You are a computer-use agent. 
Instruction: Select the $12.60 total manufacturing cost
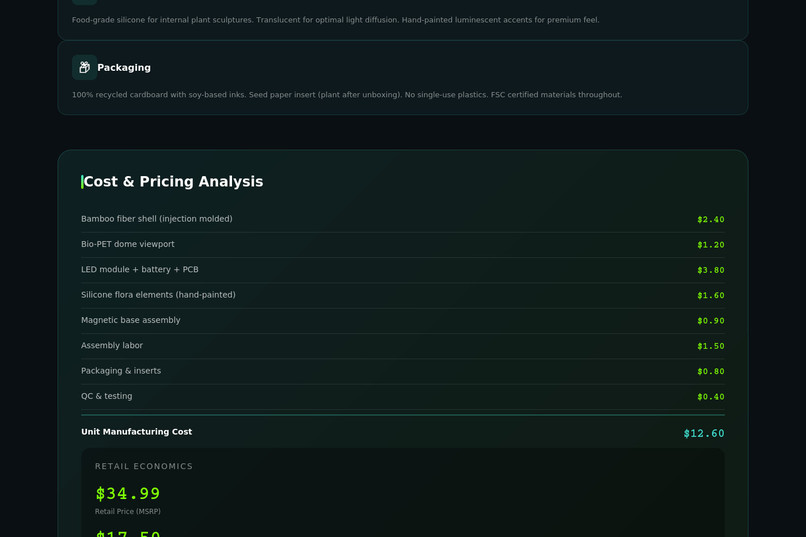[x=704, y=433]
